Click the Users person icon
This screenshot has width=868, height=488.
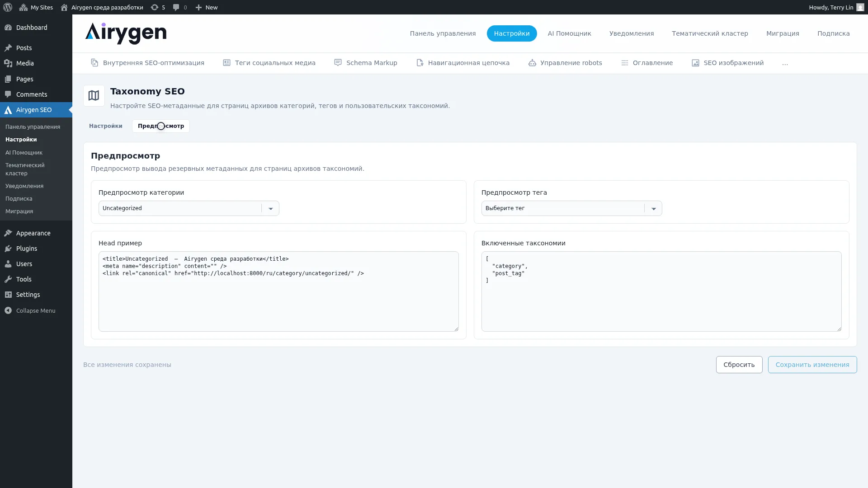click(8, 264)
